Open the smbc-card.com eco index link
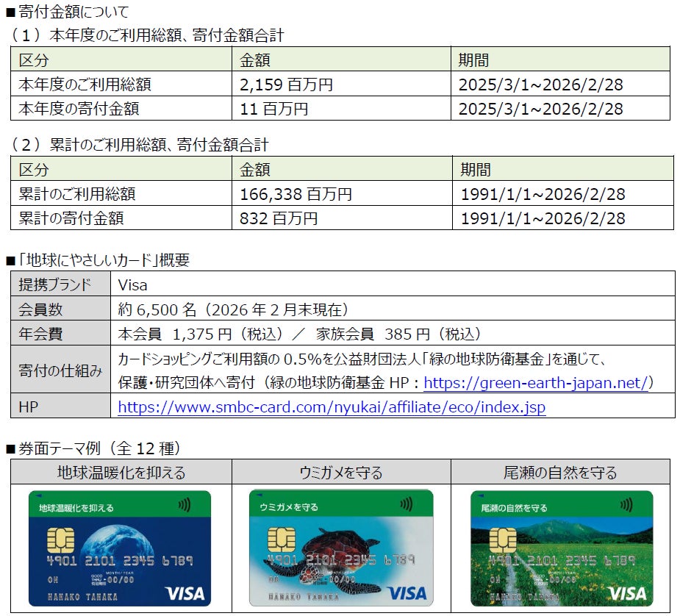This screenshot has width=680, height=616. pyautogui.click(x=332, y=407)
